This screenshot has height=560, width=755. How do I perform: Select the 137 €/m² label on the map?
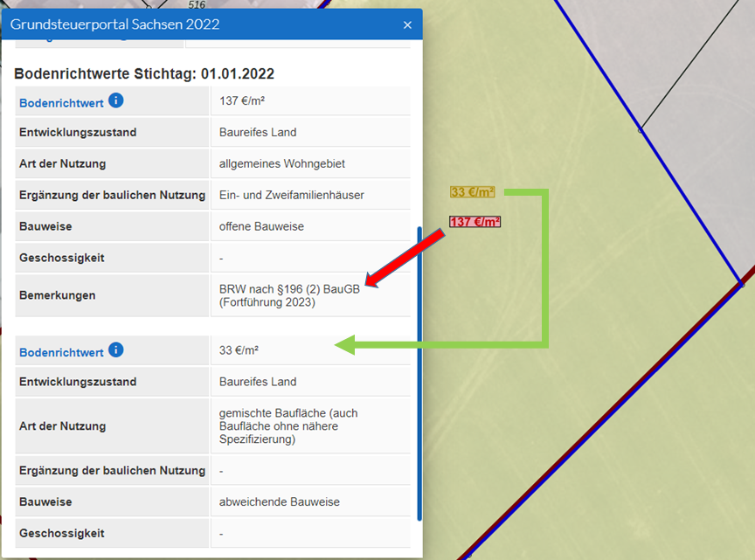pos(474,222)
